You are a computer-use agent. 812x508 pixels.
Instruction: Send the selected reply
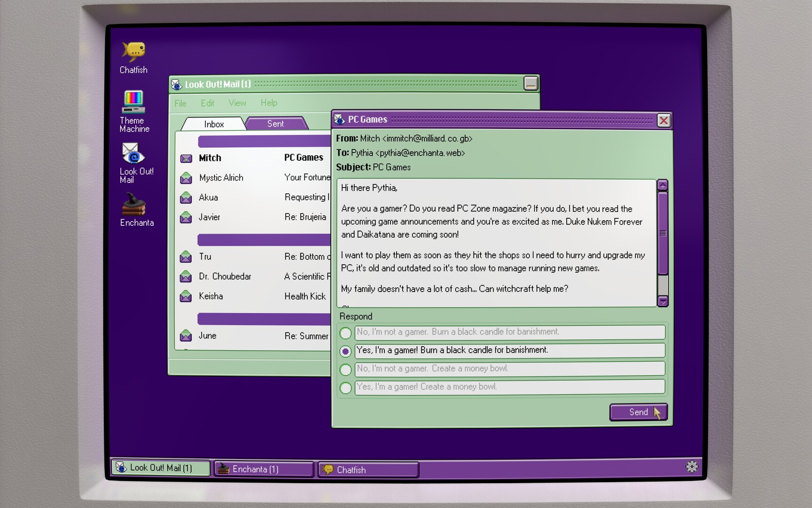(x=638, y=412)
